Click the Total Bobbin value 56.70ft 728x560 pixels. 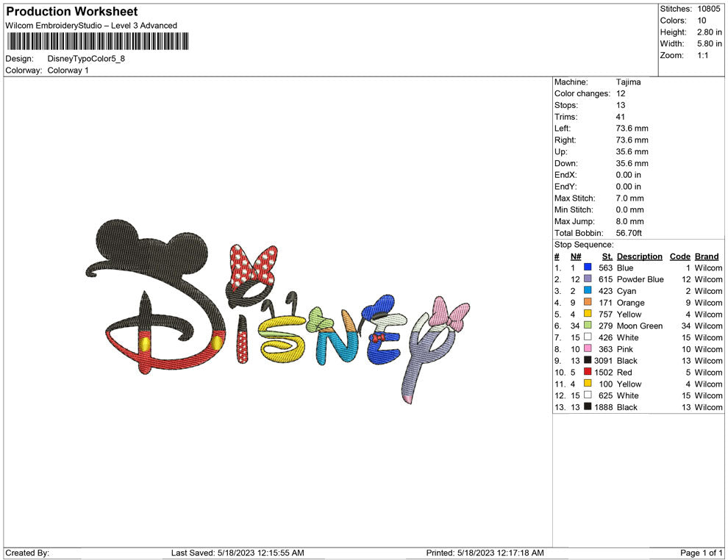tap(629, 233)
